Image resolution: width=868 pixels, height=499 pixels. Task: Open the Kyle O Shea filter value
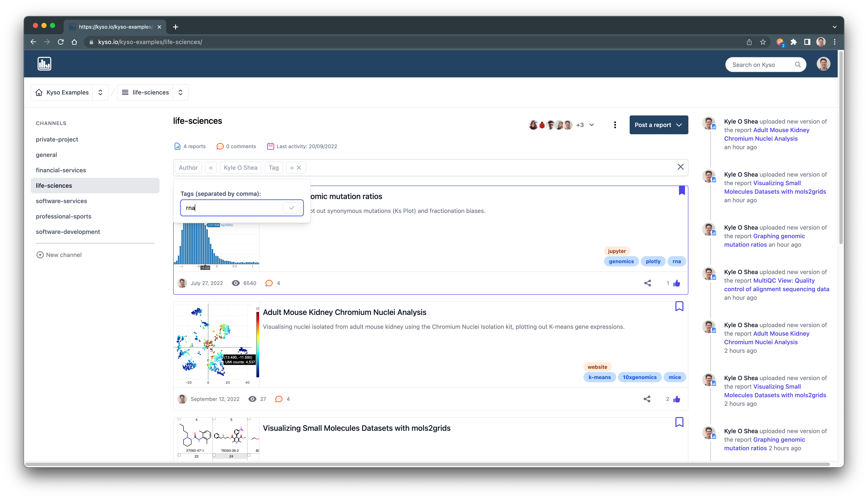tap(241, 168)
